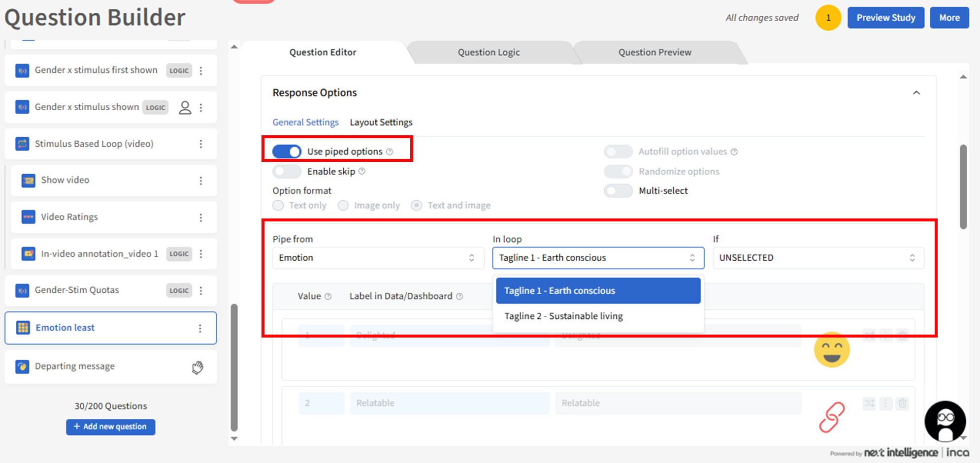Click the help icon next to Use piped options
This screenshot has width=980, height=463.
click(390, 152)
